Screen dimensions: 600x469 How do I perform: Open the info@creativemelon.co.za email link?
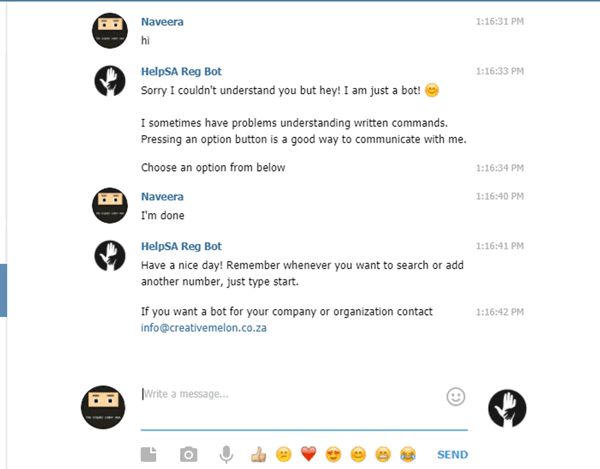[203, 327]
